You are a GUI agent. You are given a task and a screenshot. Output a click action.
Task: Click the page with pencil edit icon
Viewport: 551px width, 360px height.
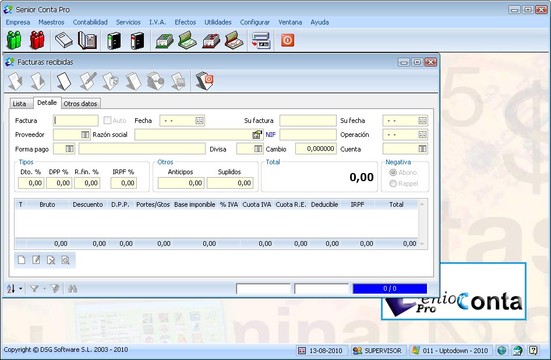point(87,81)
